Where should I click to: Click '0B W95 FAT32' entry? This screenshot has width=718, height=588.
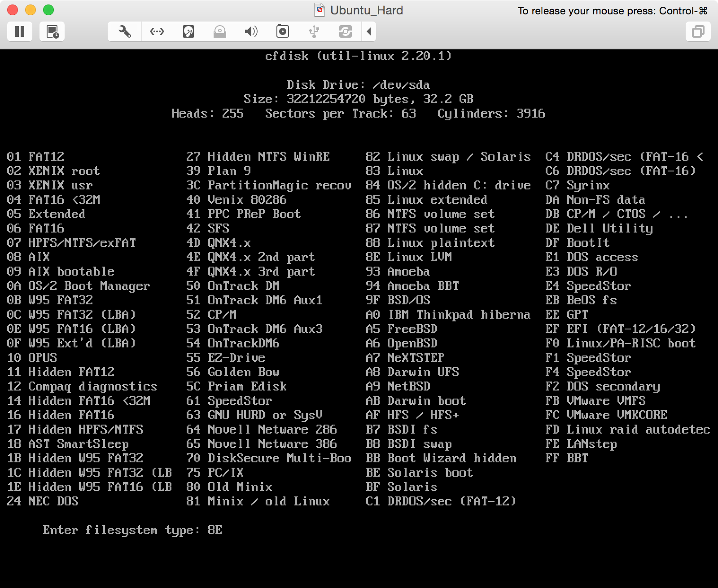tap(50, 300)
